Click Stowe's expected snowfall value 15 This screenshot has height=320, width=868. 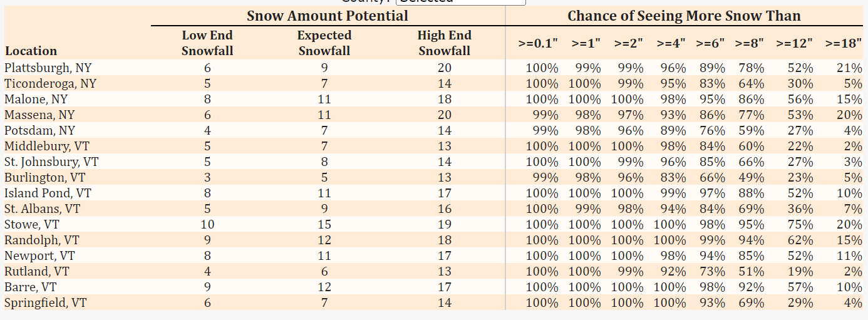[324, 224]
